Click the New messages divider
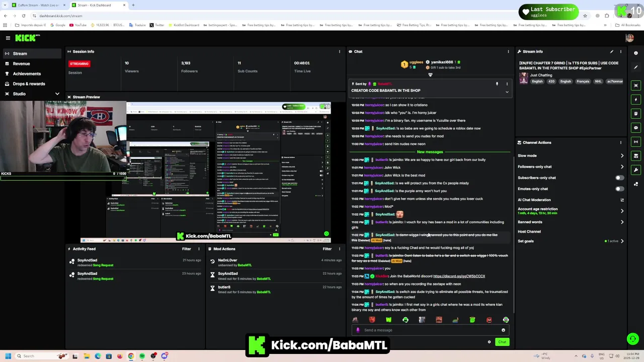This screenshot has height=362, width=644. [x=430, y=152]
